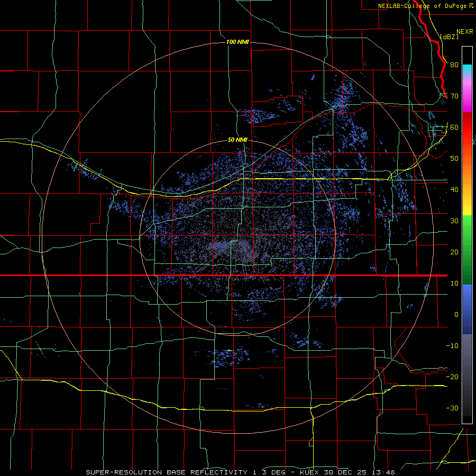Viewport: 476px width, 476px height.
Task: Click the -20 value on the dBZ scale
Action: (x=452, y=377)
